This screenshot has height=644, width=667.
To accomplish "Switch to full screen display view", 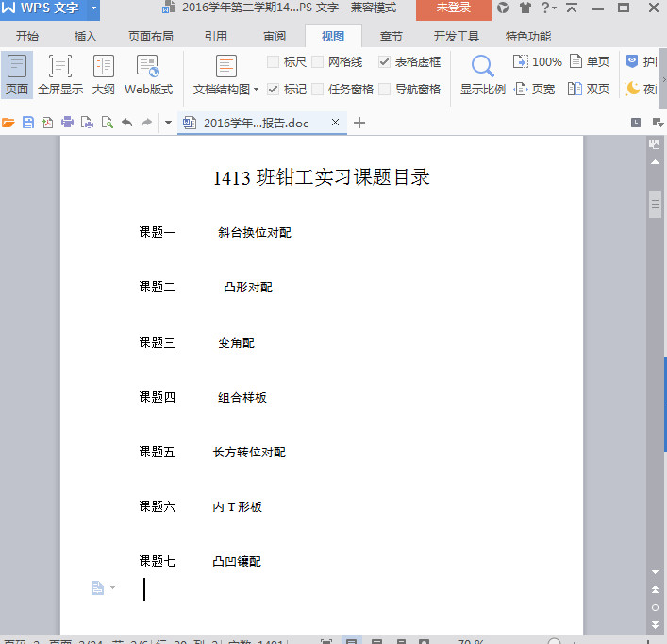I will pos(60,74).
